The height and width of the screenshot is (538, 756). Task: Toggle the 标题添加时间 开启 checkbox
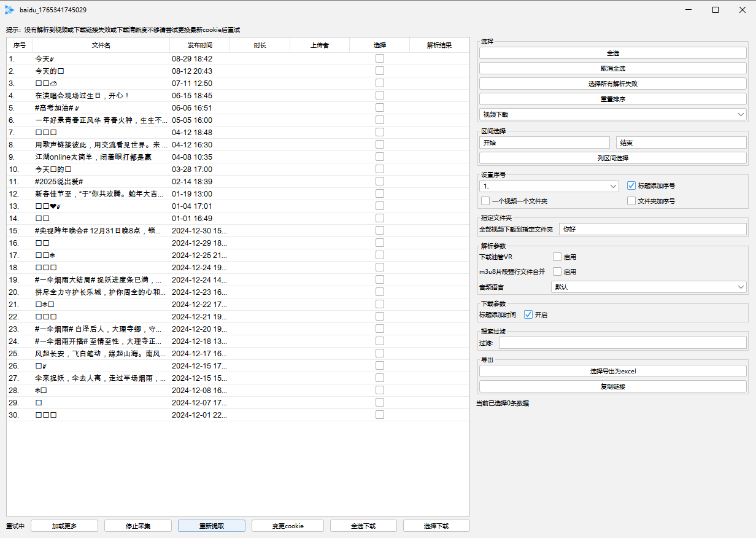(528, 314)
